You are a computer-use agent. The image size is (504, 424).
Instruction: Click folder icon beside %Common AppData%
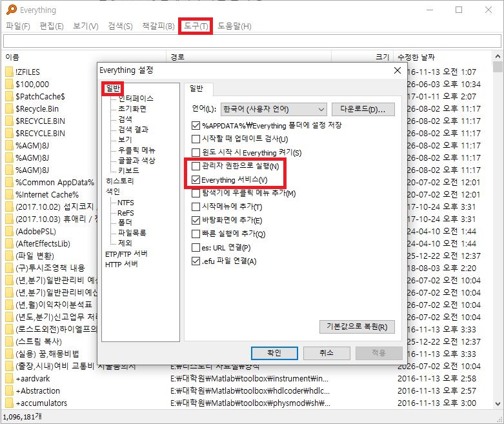pos(9,182)
